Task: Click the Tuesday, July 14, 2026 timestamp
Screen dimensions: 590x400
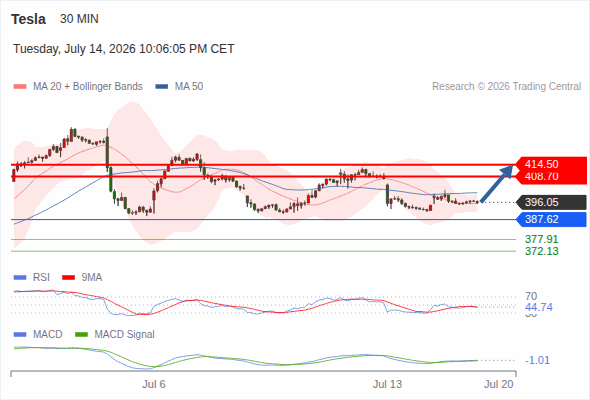Action: (x=123, y=49)
